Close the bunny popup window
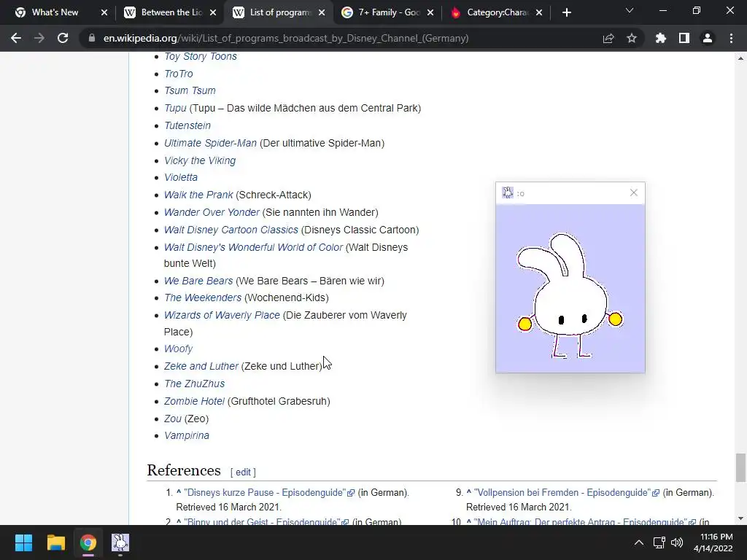Image resolution: width=747 pixels, height=560 pixels. coord(634,192)
